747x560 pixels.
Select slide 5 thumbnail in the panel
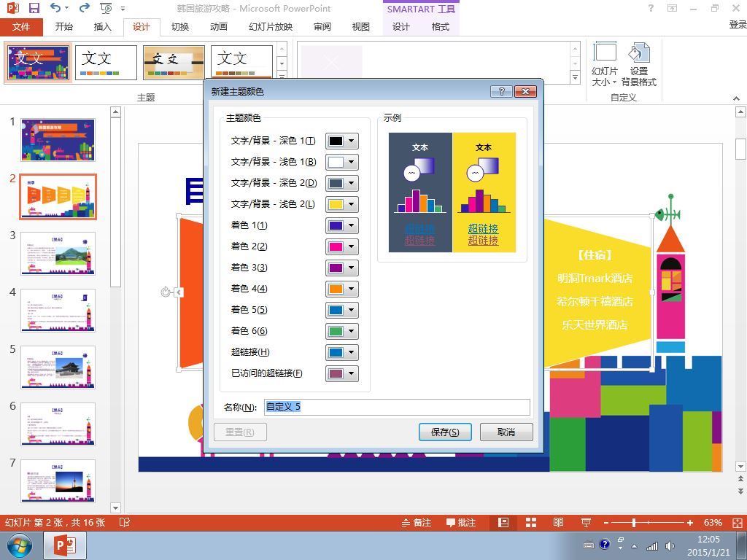pos(58,367)
